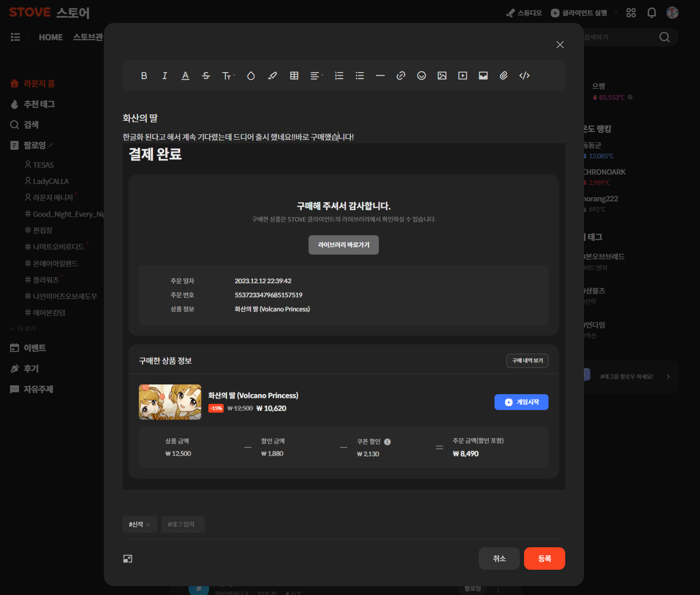
Task: Select followed user TESAS
Action: (39, 165)
